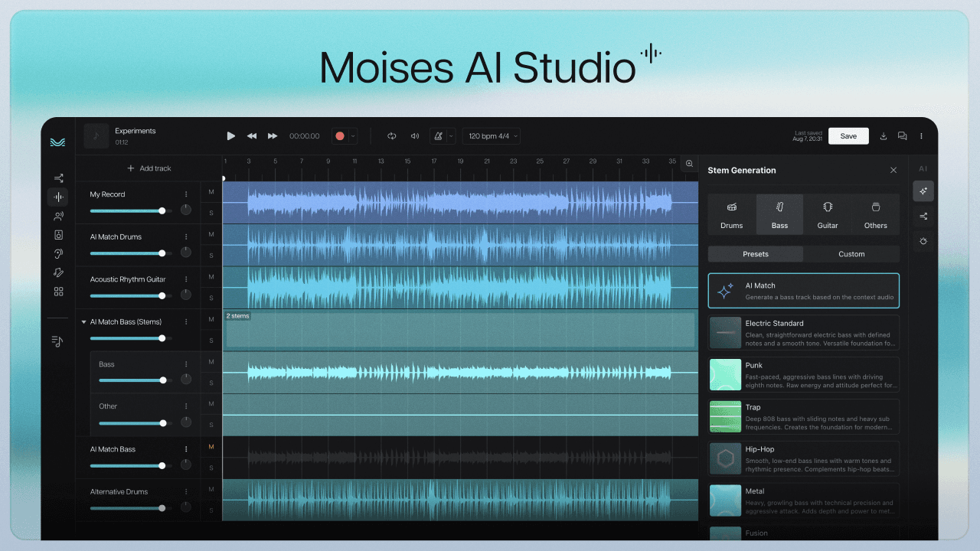Screen dimensions: 980x551
Task: Select the Others stem tab
Action: [x=876, y=214]
